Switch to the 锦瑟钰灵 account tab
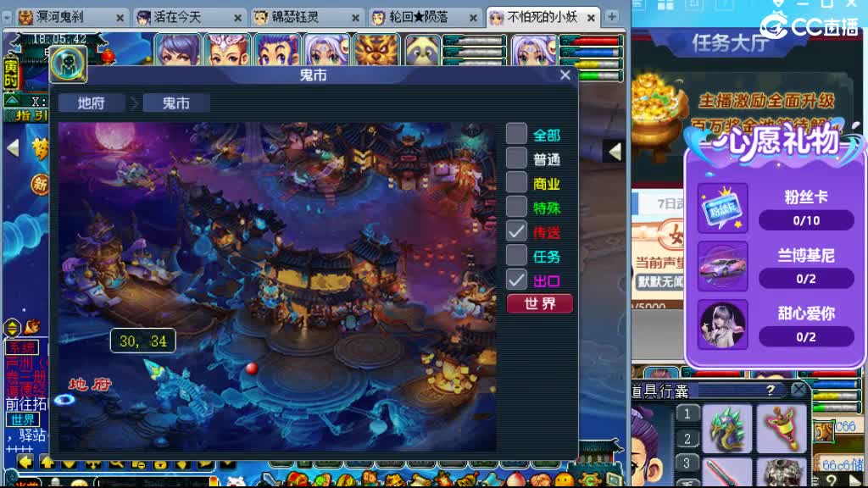Image resolution: width=868 pixels, height=488 pixels. (x=307, y=17)
